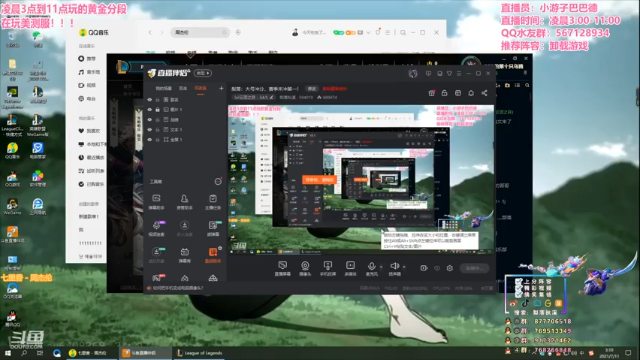Screen dimensions: 640x360
Task: Expand QQ音乐 header chevron dropdown
Action: pos(369,32)
